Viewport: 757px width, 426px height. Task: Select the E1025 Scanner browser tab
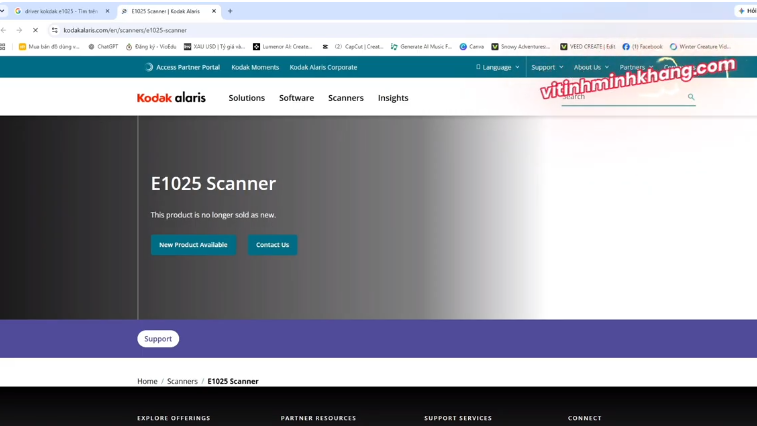click(x=167, y=11)
